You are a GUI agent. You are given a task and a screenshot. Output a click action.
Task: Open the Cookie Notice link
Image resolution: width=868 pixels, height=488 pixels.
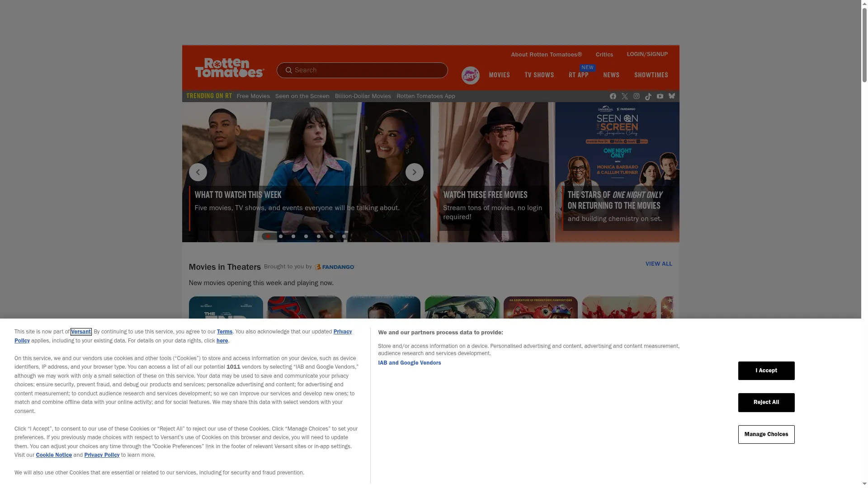tap(54, 455)
